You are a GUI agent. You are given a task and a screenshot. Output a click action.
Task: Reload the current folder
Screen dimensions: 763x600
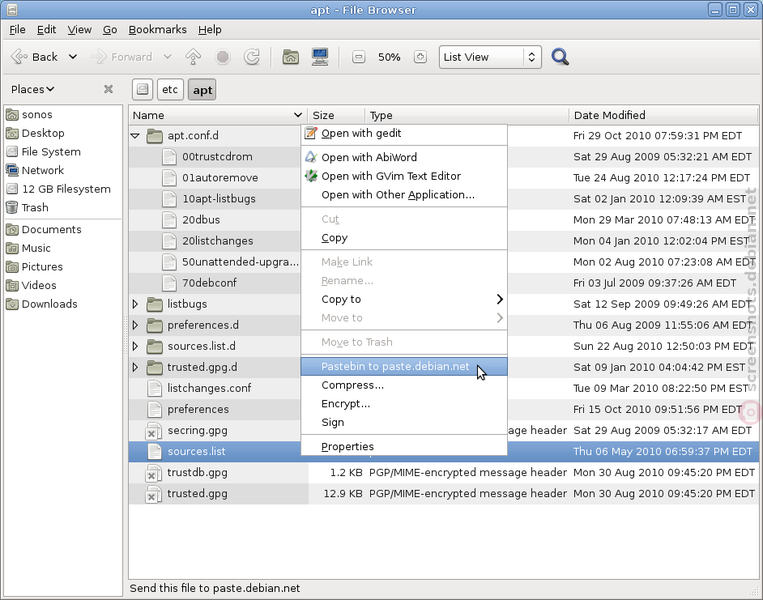[252, 57]
